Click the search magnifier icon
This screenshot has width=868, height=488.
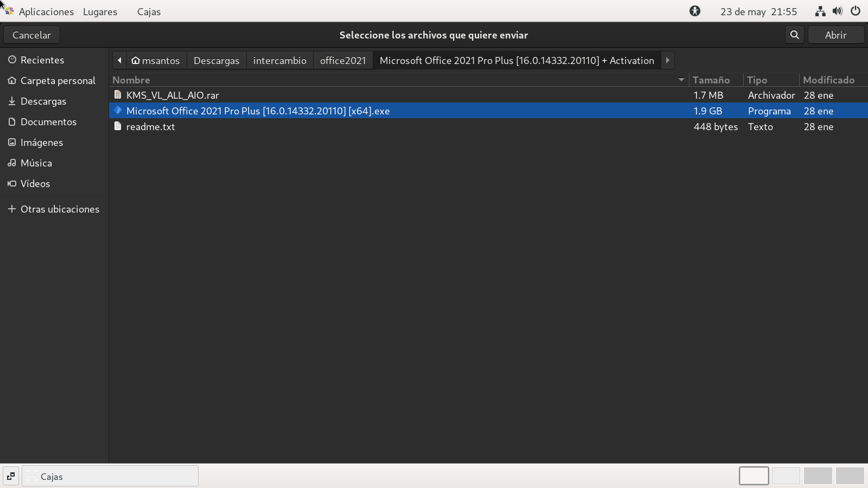pyautogui.click(x=795, y=35)
